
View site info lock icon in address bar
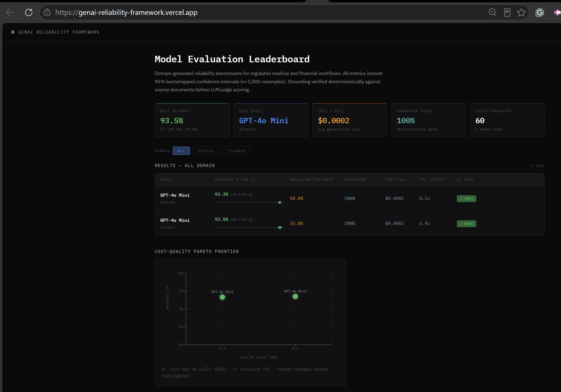pyautogui.click(x=47, y=12)
